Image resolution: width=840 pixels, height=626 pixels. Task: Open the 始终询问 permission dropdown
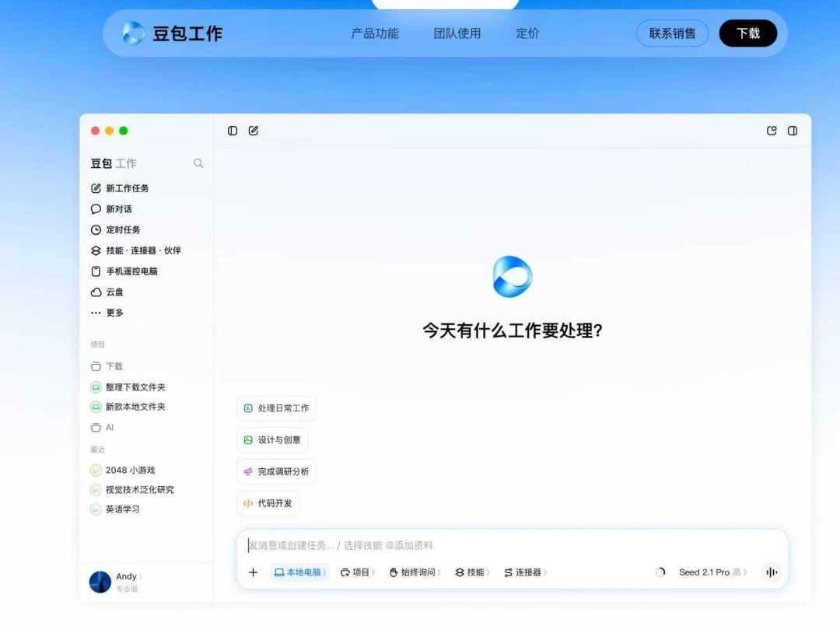coord(415,572)
